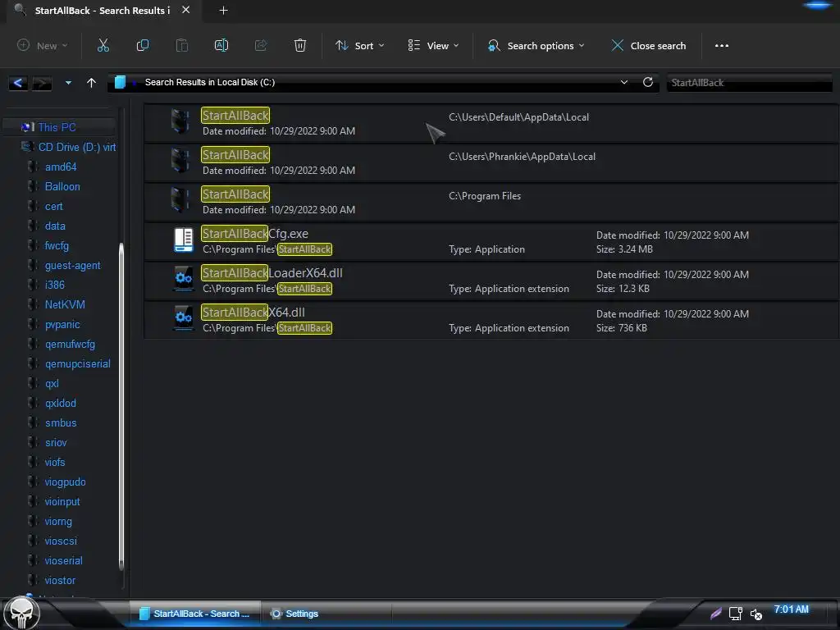This screenshot has width=840, height=630.
Task: Click the navigation pane scrollbar
Action: point(121,407)
